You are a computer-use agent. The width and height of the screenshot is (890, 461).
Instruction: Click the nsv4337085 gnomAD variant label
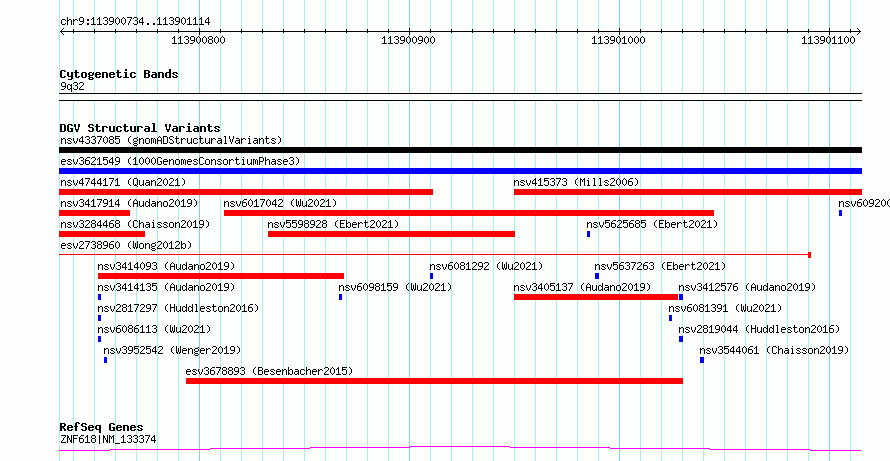pyautogui.click(x=171, y=140)
